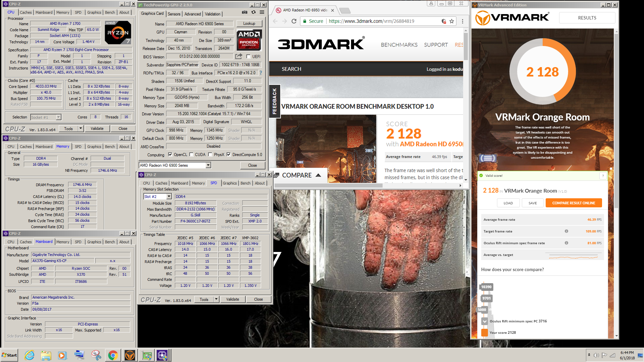
Task: Close the AMD Radeon HD 6950 browser tab
Action: click(333, 10)
